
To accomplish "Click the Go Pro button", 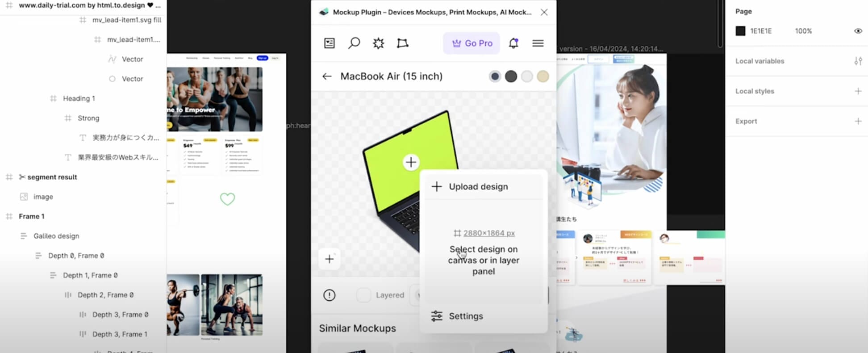I will [472, 43].
